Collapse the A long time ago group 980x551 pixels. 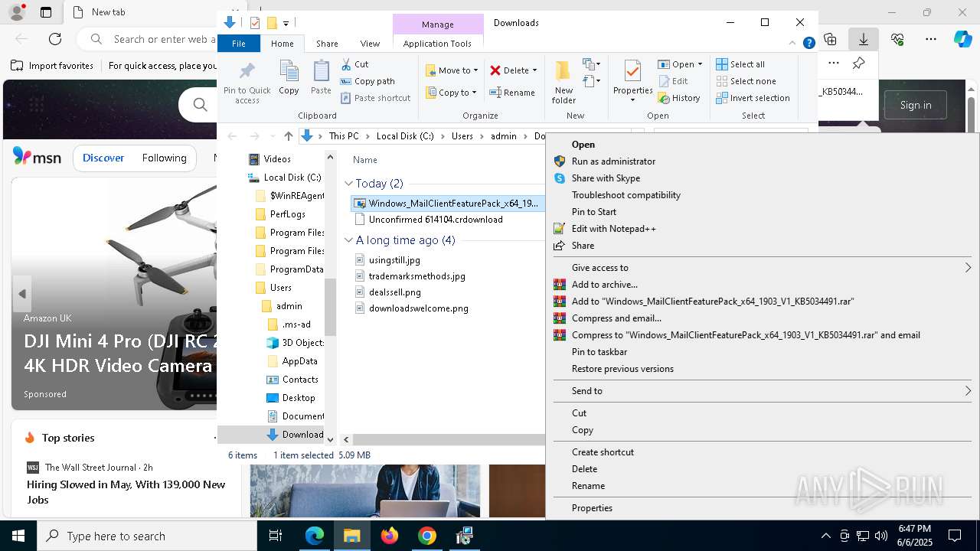click(x=348, y=240)
